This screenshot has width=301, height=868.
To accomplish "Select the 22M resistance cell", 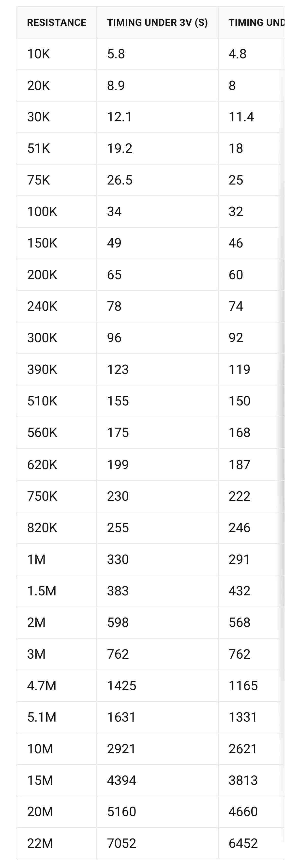I will coord(57,843).
